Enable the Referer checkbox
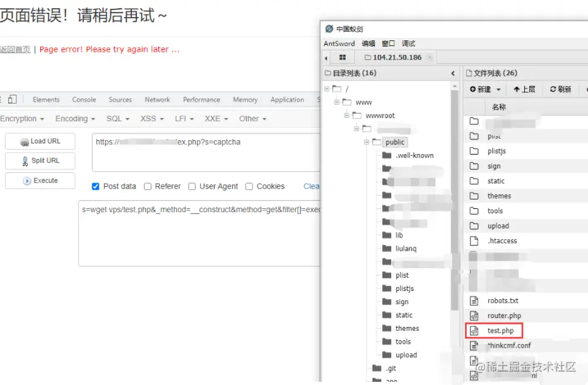 [x=148, y=186]
